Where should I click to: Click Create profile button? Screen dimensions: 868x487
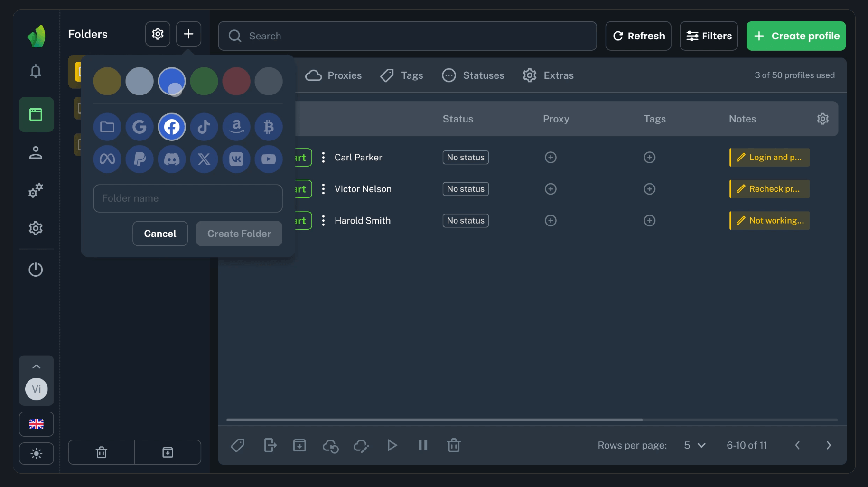pos(796,36)
